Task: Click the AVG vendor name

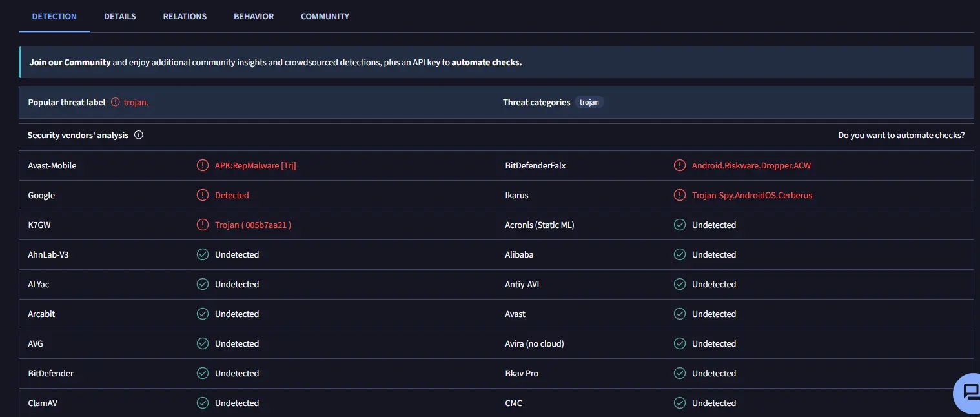Action: 36,343
